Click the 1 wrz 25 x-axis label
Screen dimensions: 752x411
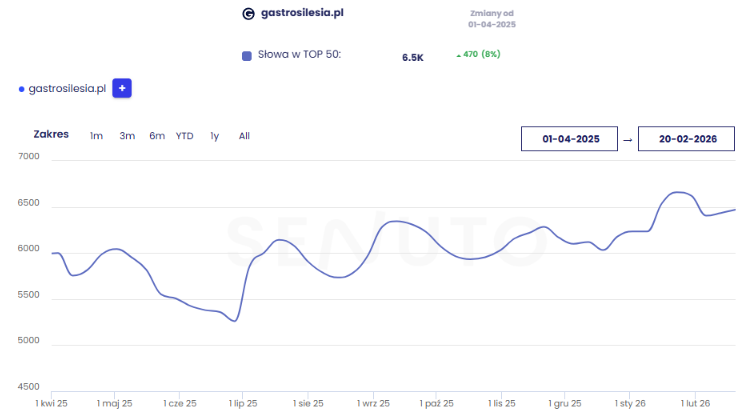pyautogui.click(x=374, y=403)
